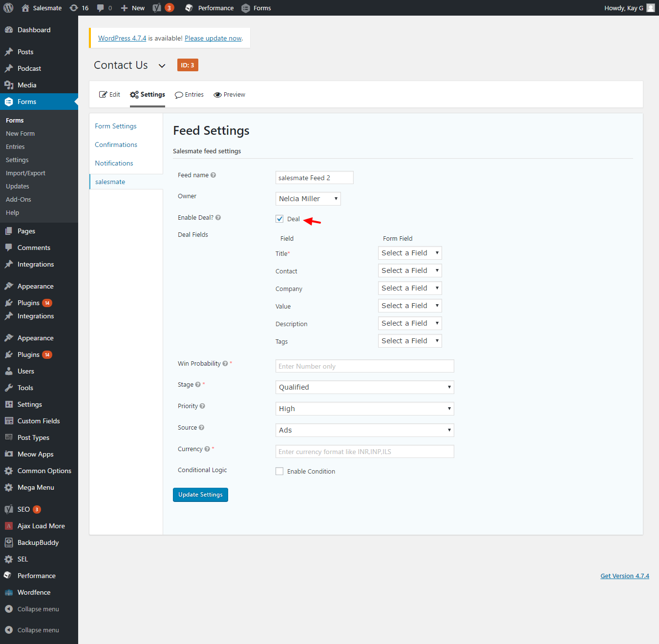Select salesmate in the settings menu
The height and width of the screenshot is (644, 659).
(x=110, y=182)
